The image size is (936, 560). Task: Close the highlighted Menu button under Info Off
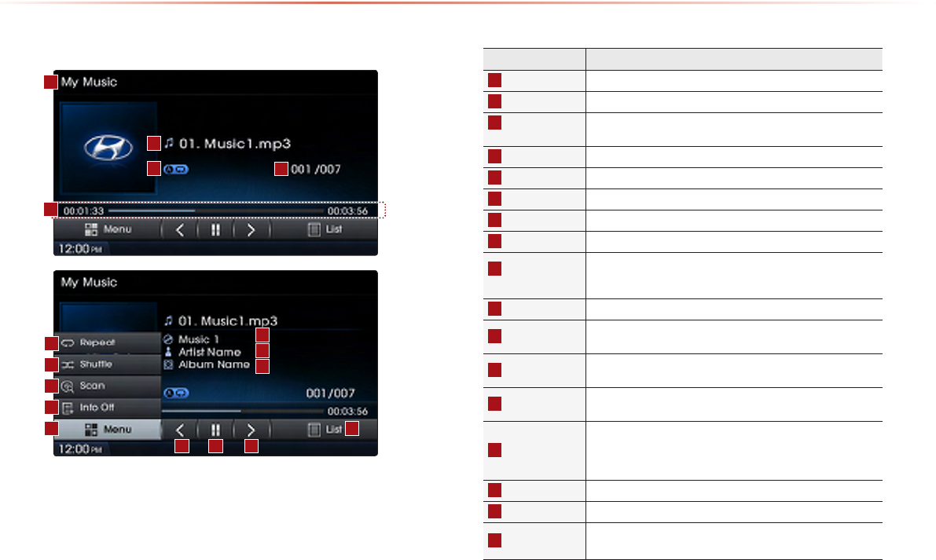[108, 430]
